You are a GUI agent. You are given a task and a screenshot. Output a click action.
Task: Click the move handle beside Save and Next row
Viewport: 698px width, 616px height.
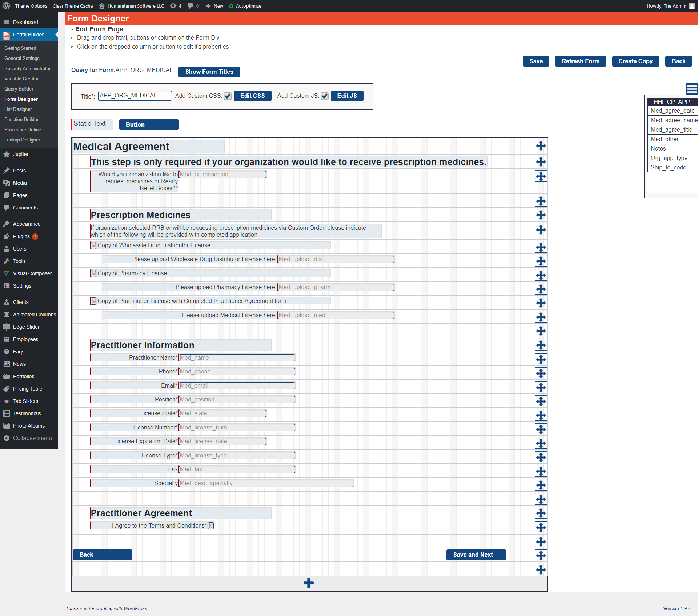(x=541, y=555)
